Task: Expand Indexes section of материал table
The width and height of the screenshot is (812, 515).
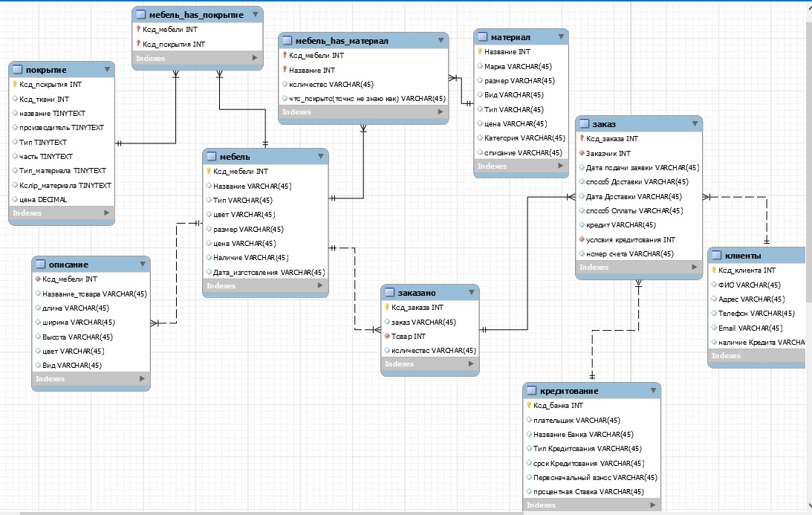Action: point(560,166)
